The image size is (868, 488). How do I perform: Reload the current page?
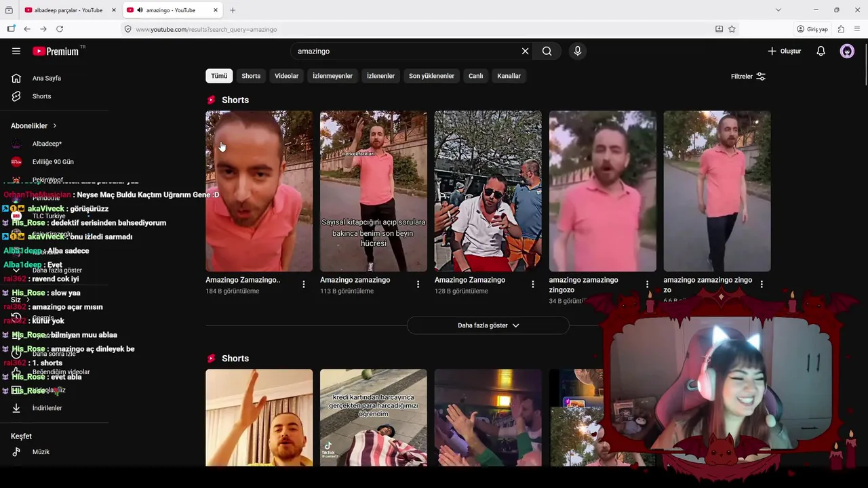pos(60,29)
